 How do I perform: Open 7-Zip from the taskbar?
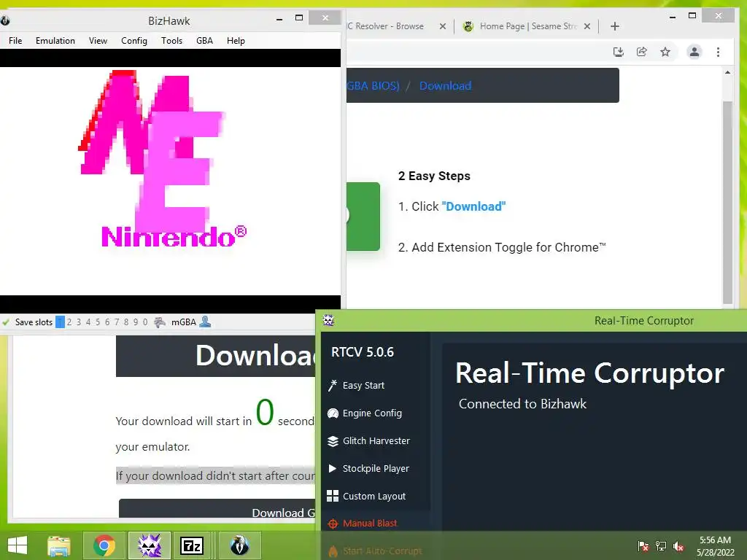tap(192, 545)
